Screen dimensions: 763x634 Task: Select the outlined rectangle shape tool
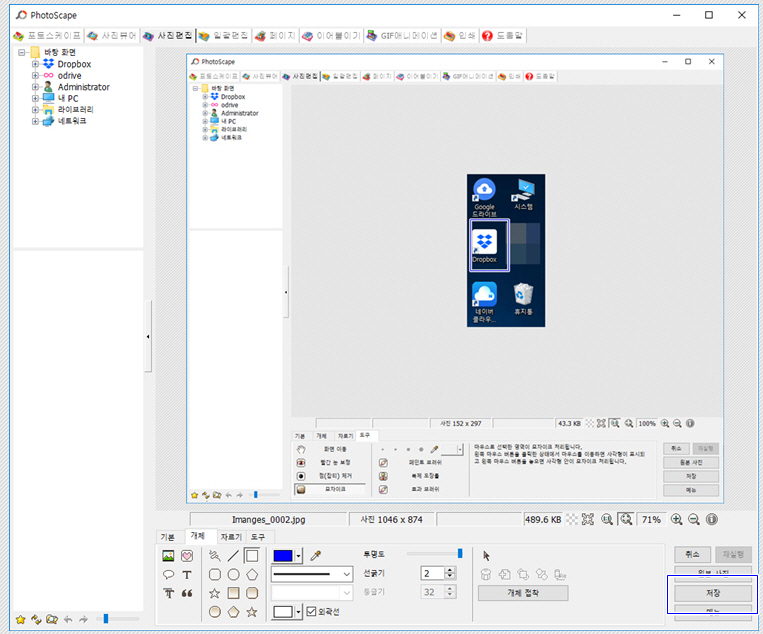tap(252, 556)
